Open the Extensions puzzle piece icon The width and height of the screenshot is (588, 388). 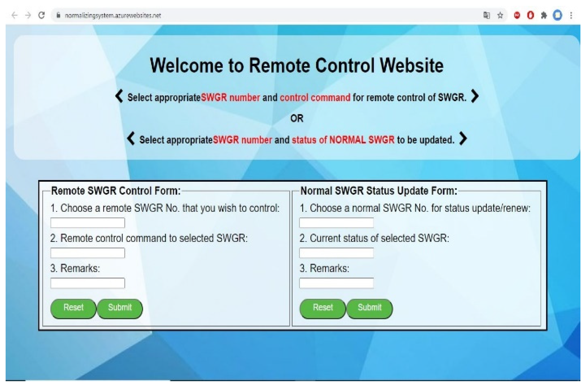[x=544, y=15]
